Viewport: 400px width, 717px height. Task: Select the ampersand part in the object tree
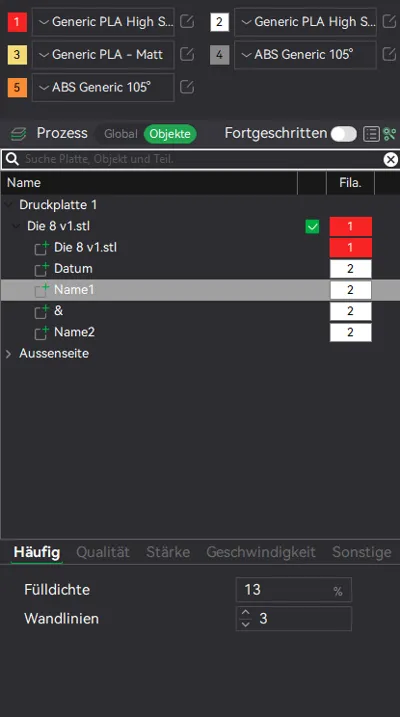click(58, 311)
